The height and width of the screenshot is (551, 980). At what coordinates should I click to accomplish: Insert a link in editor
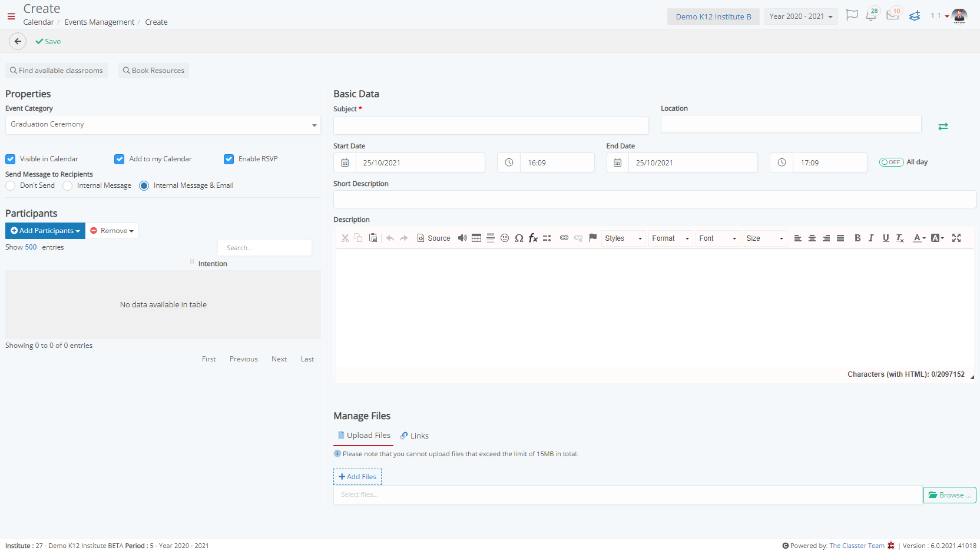tap(564, 238)
